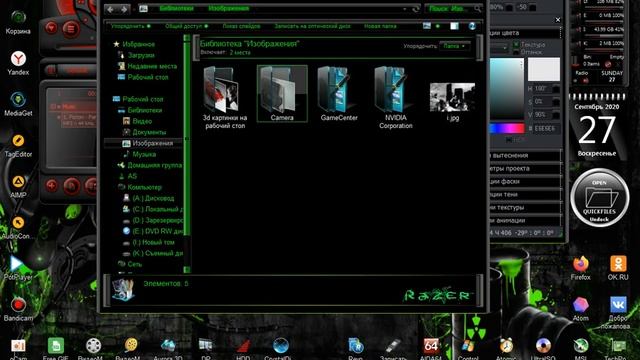640x360 pixels.
Task: Select Видео under Библиотеки
Action: pos(142,121)
